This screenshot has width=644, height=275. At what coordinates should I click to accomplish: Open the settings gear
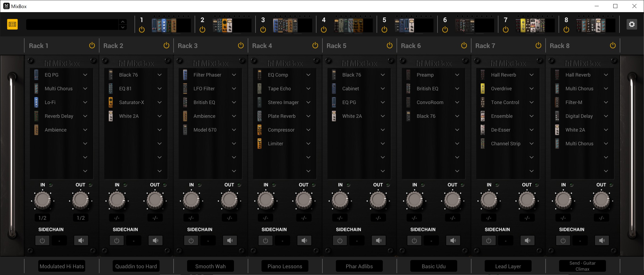tap(632, 24)
